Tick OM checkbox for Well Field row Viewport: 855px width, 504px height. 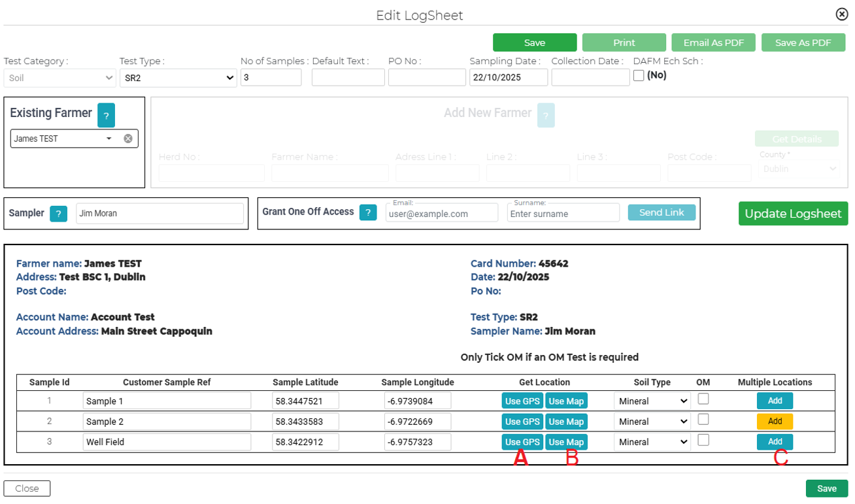(x=703, y=441)
